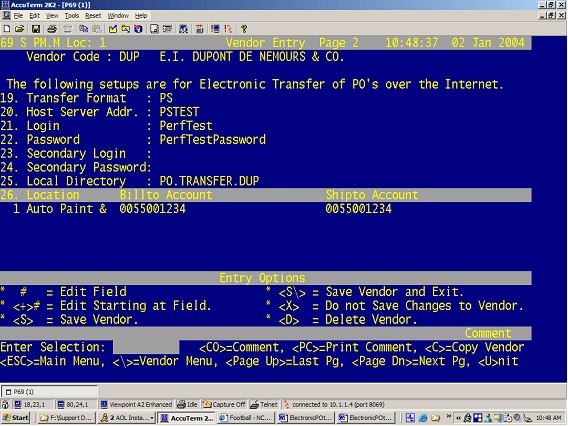This screenshot has width=568, height=426.
Task: Expand the quick launch overflow chevron
Action: [x=449, y=417]
